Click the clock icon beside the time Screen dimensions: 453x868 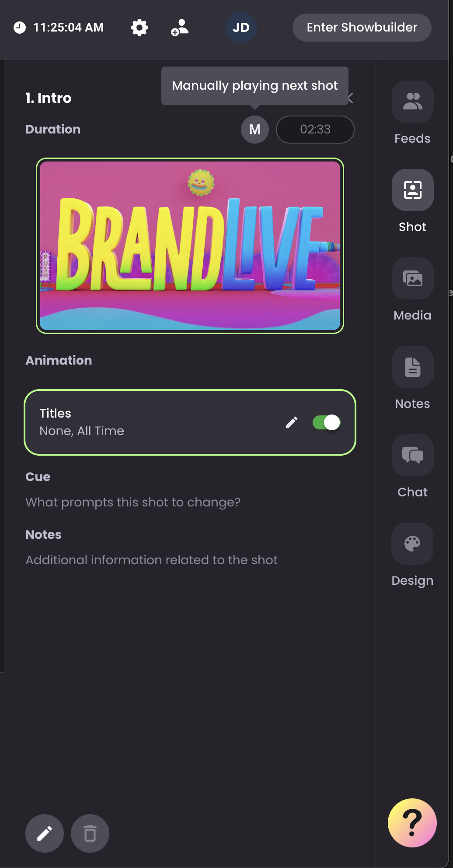click(x=20, y=28)
